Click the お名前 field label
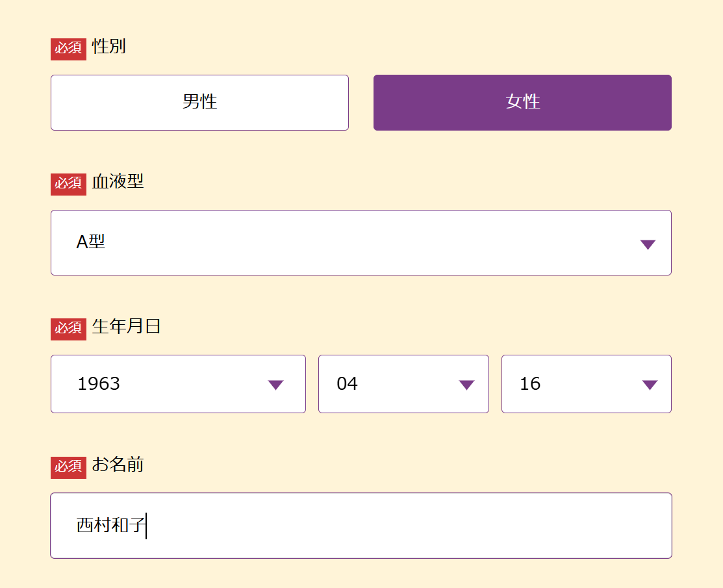The height and width of the screenshot is (588, 723). 118,465
